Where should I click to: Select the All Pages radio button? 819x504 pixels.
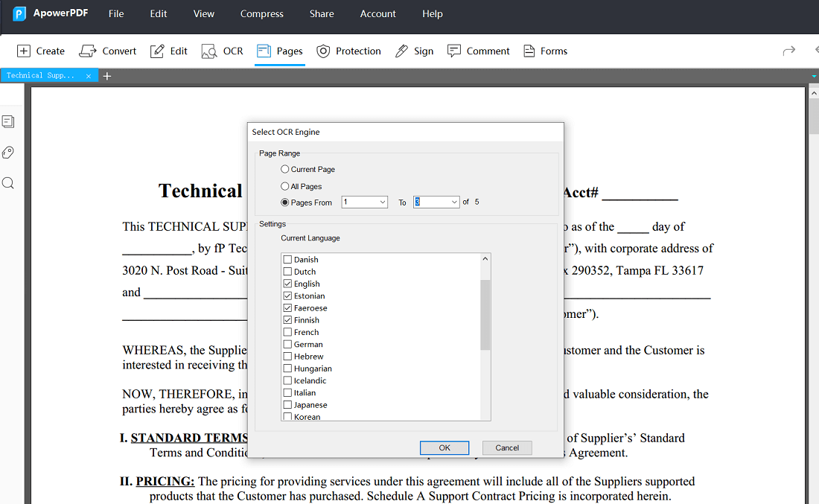click(284, 185)
